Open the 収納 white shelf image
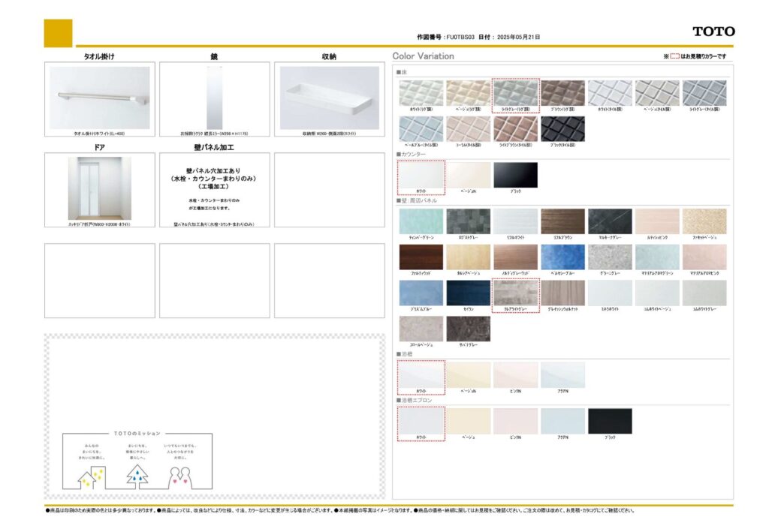The height and width of the screenshot is (532, 769). click(329, 98)
